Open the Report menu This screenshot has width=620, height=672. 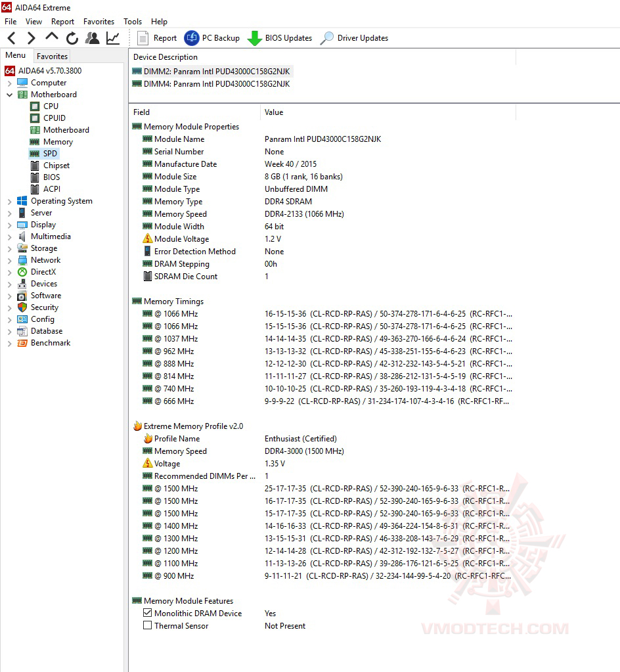click(62, 22)
